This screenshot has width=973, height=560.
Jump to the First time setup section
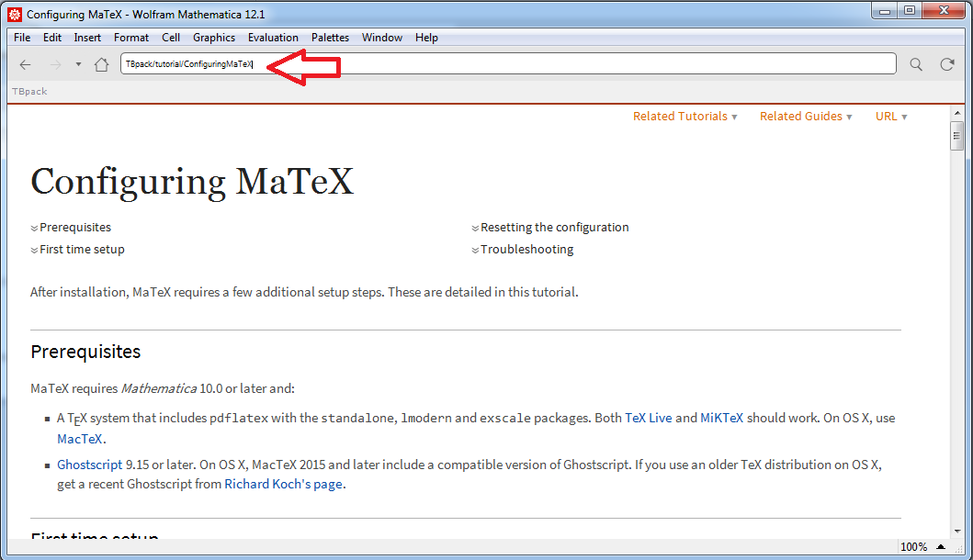click(x=77, y=250)
